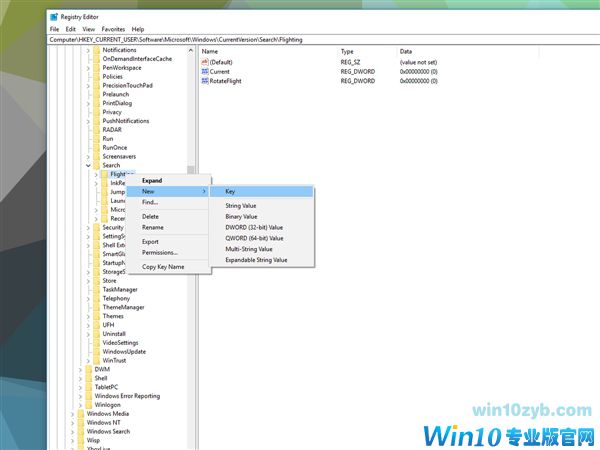Screen dimensions: 600x450
Task: Click the Notifications folder icon
Action: point(96,50)
